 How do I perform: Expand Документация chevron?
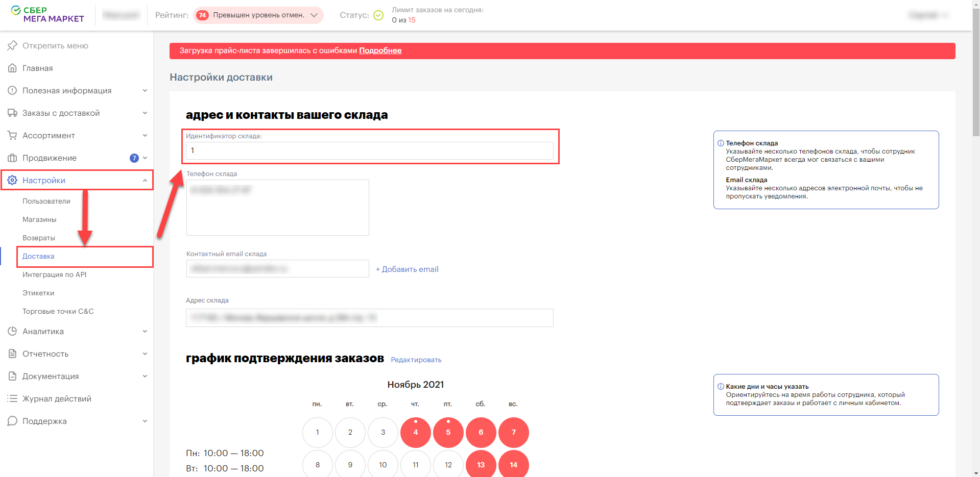[x=145, y=376]
